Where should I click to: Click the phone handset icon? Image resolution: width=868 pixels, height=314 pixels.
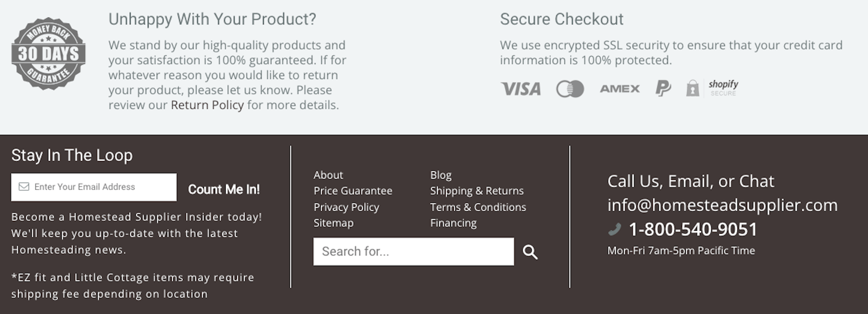[615, 229]
